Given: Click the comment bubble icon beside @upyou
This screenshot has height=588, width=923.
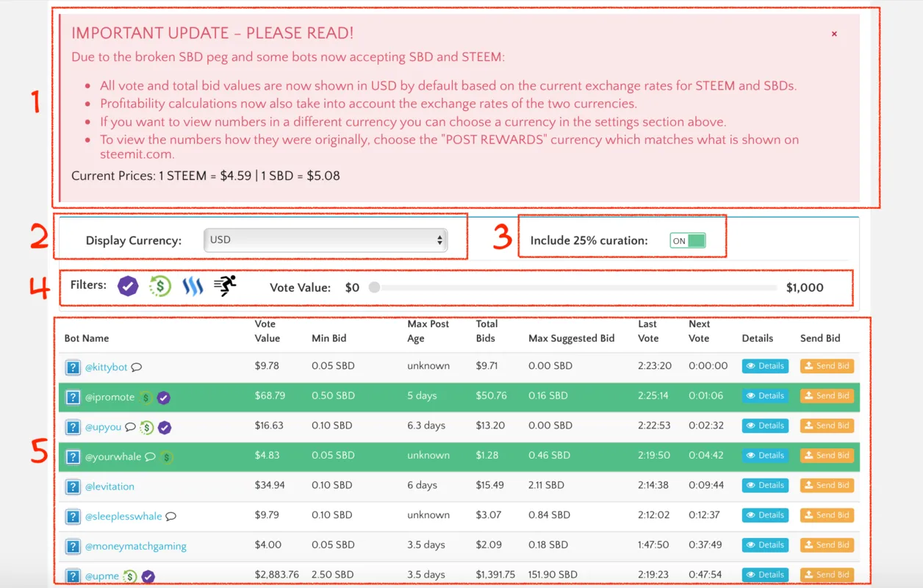Looking at the screenshot, I should [x=130, y=427].
